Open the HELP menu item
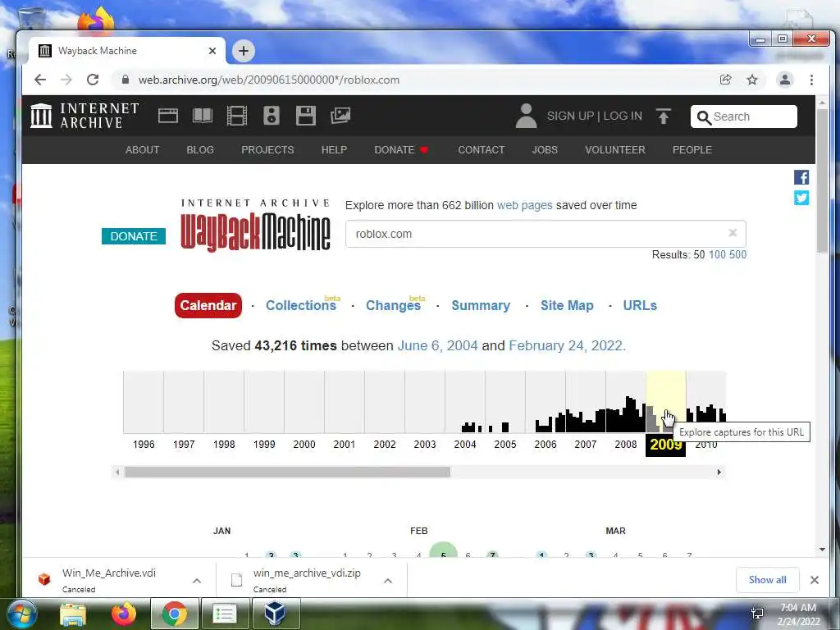840x630 pixels. click(334, 150)
